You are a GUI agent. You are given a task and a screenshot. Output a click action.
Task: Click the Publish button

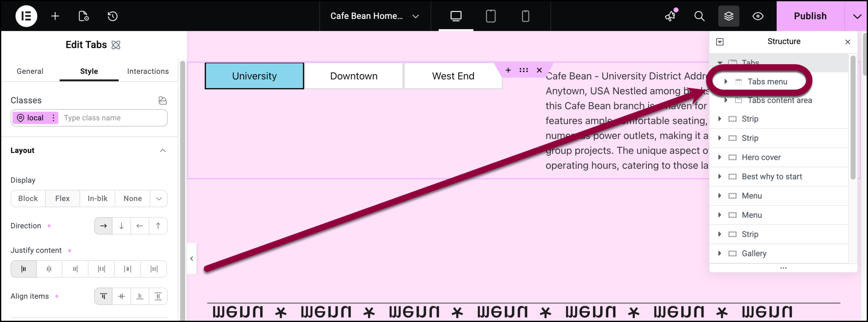click(x=810, y=16)
